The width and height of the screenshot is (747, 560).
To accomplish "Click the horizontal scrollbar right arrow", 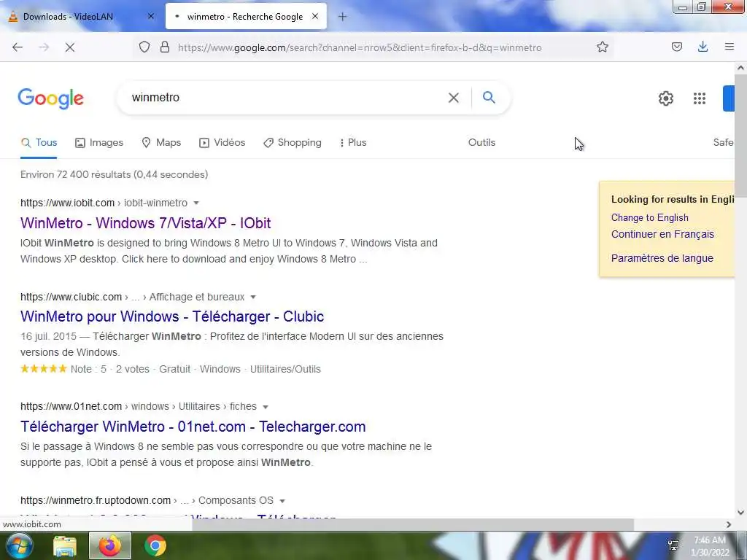I will (729, 524).
